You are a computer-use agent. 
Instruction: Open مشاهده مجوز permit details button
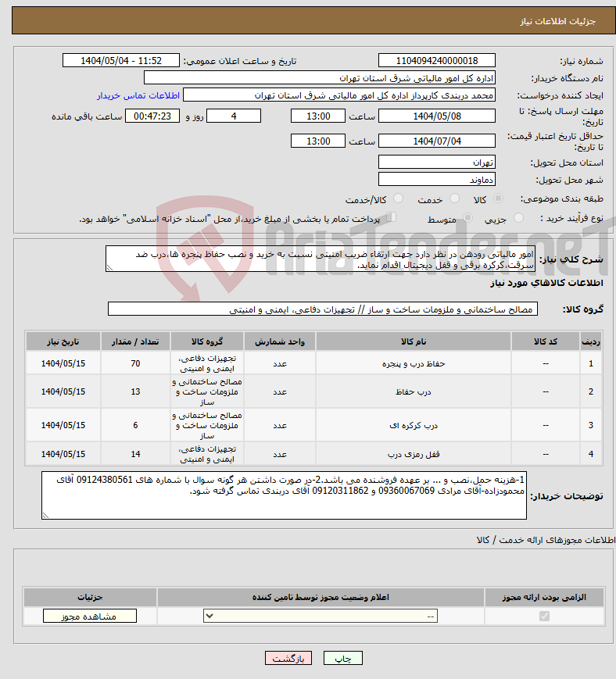pos(90,616)
